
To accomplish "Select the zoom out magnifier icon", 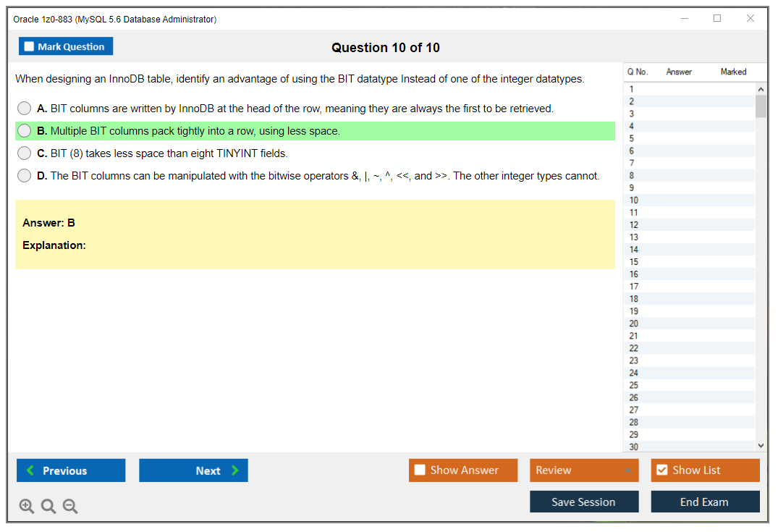I will coord(69,506).
